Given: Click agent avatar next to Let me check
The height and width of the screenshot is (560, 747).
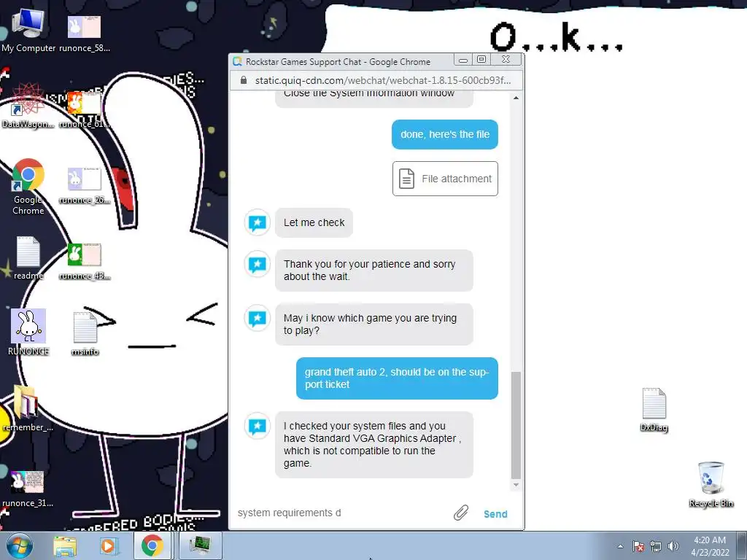Looking at the screenshot, I should point(258,222).
